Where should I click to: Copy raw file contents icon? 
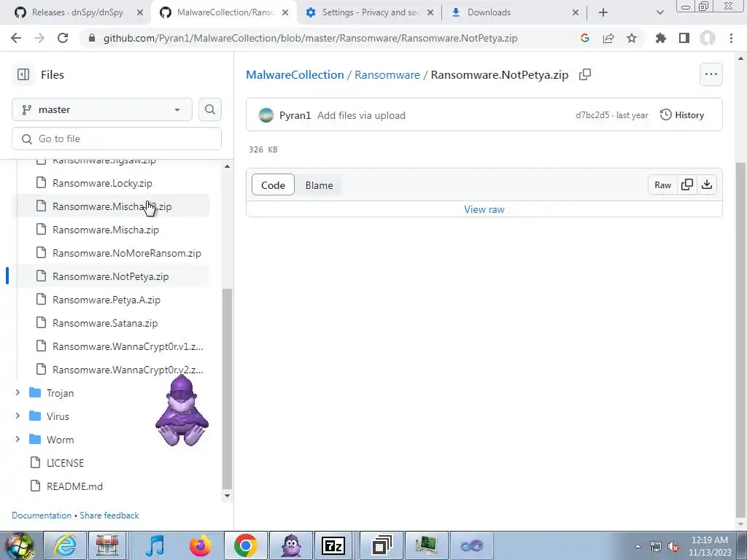[687, 184]
